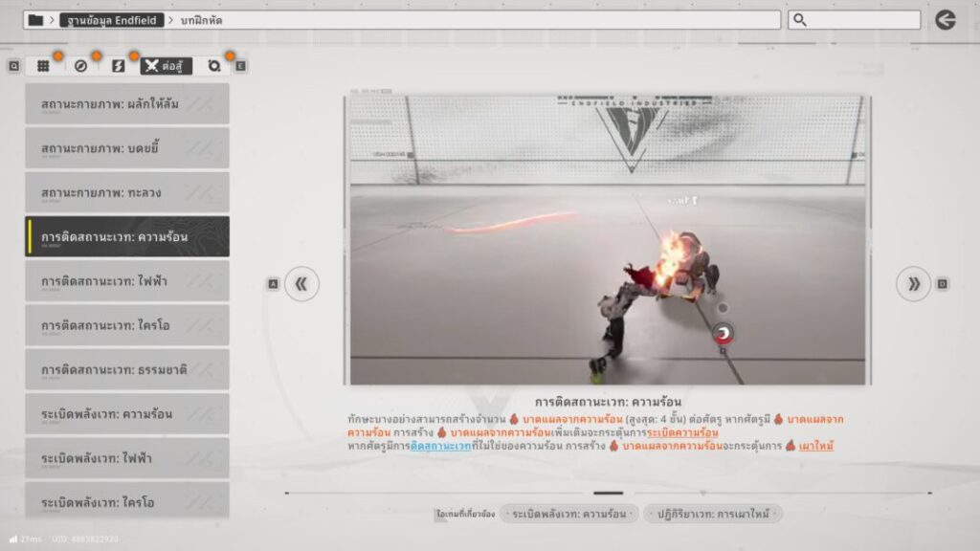Screen dimensions: 980x551
Task: Select the ต่อสู้ combat tab
Action: 166,66
